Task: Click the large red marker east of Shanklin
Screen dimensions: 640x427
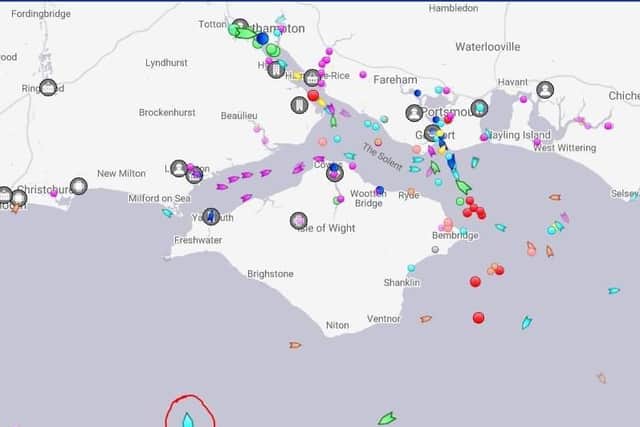Action: tap(475, 282)
